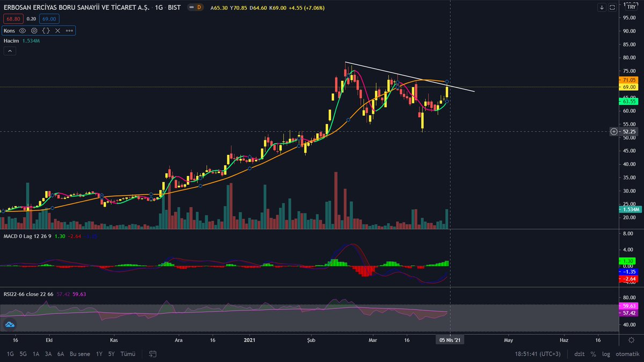Click the 71.05 orange price label
644x362 pixels.
(630, 80)
